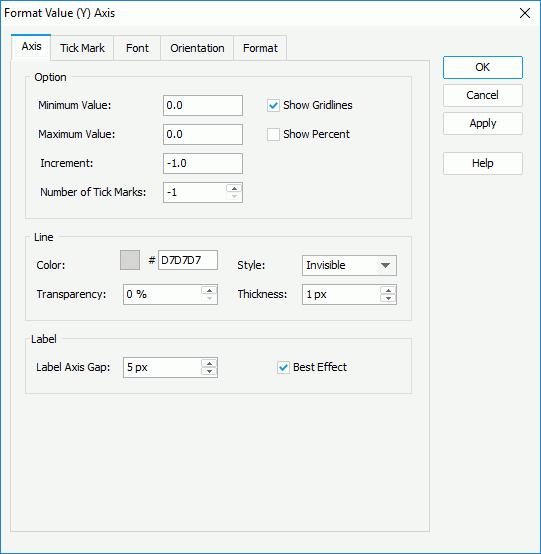Click the Transparency value field

pyautogui.click(x=163, y=294)
